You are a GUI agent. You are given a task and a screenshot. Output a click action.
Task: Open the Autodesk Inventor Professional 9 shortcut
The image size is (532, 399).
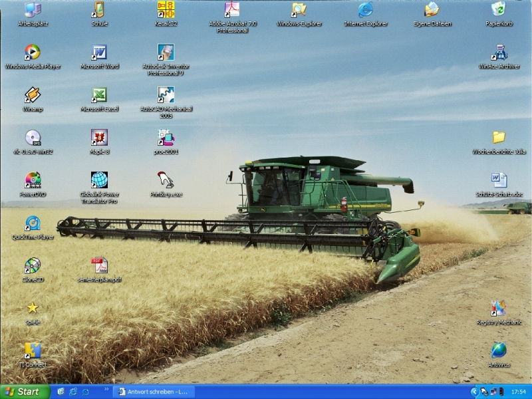pyautogui.click(x=166, y=53)
